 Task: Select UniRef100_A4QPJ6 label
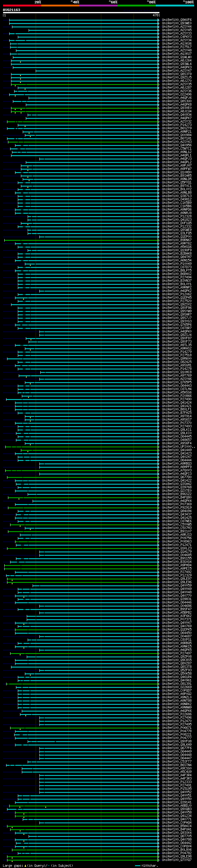coord(177,98)
